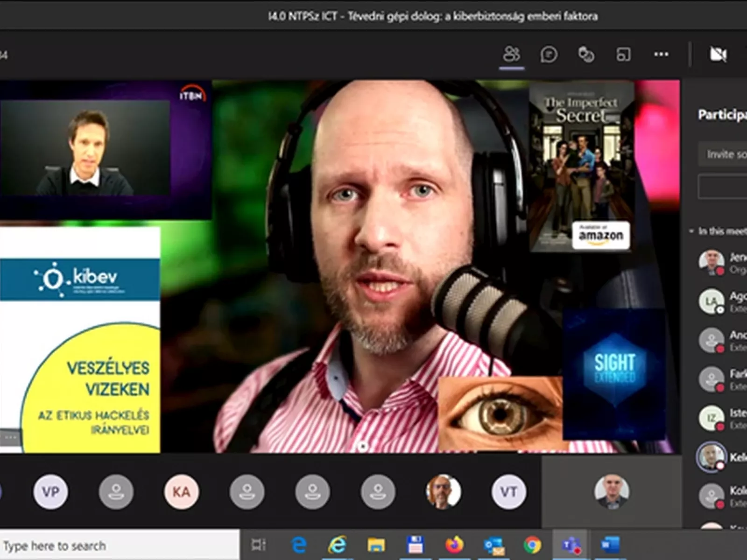Click the share content tray icon
Screen dimensions: 747x560
[623, 55]
